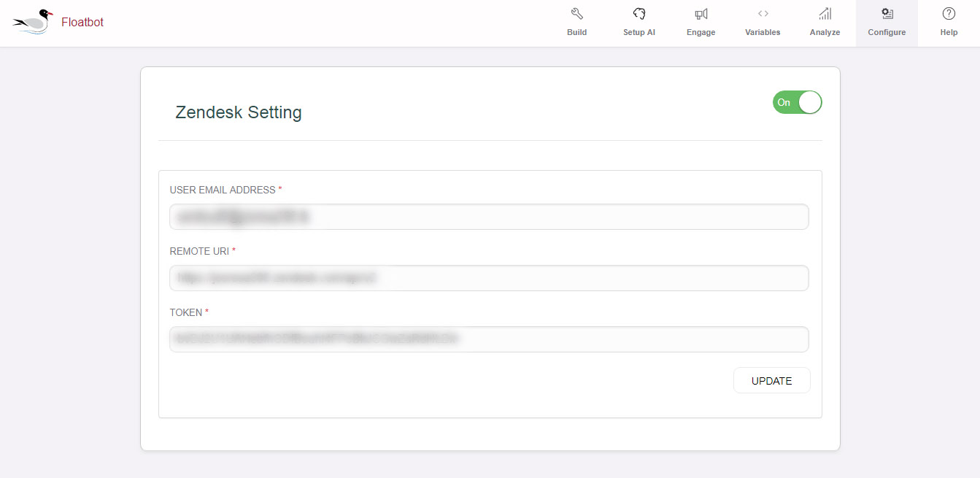
Task: Select the REMOTE URI input box
Action: [489, 278]
